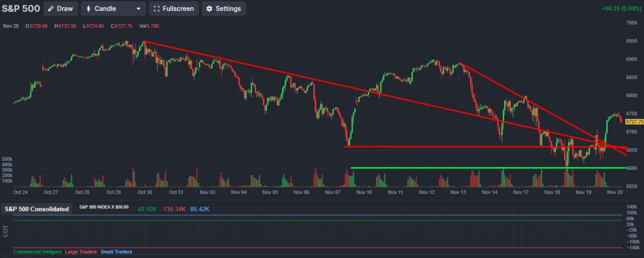This screenshot has height=258, width=644.
Task: Enter Fullscreen chart mode
Action: 174,9
